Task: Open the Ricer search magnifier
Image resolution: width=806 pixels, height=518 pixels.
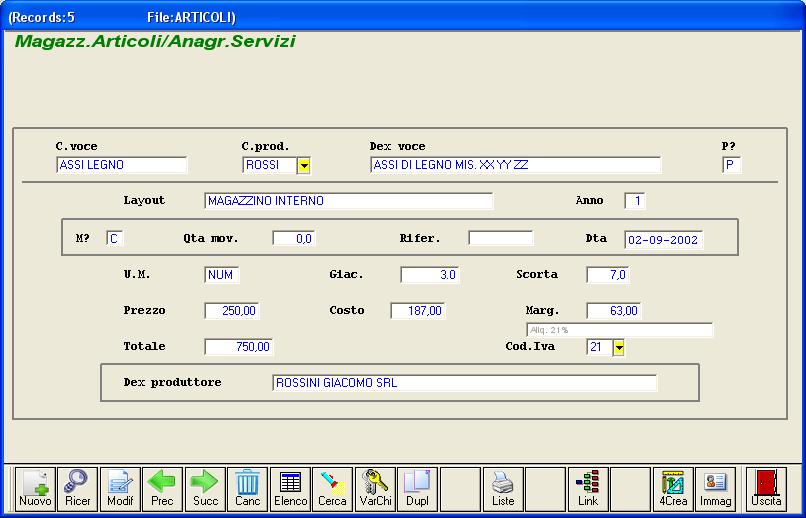Action: [78, 489]
